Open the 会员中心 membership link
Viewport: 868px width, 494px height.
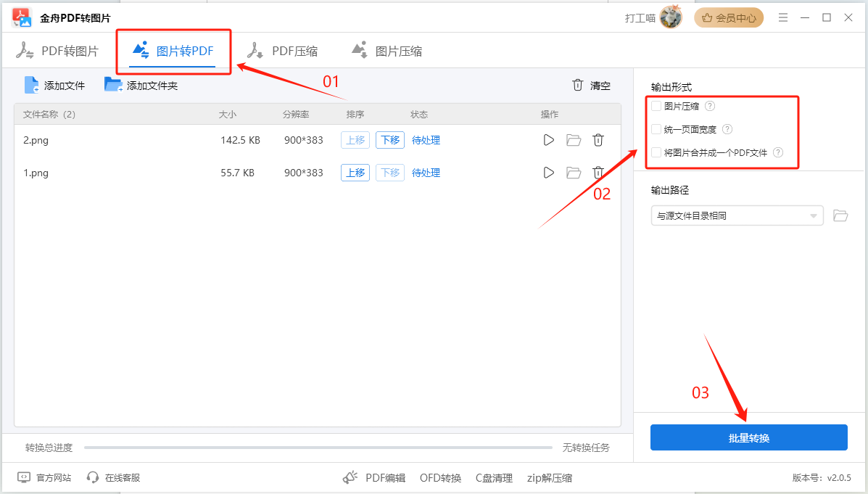coord(728,17)
